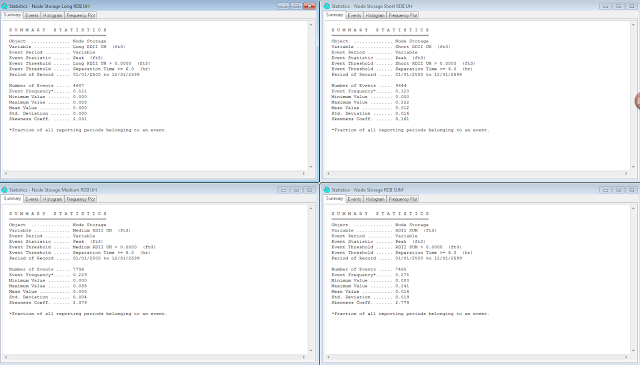The width and height of the screenshot is (640, 365).
Task: Select Summary tab in RDII SUM window
Action: 335,198
